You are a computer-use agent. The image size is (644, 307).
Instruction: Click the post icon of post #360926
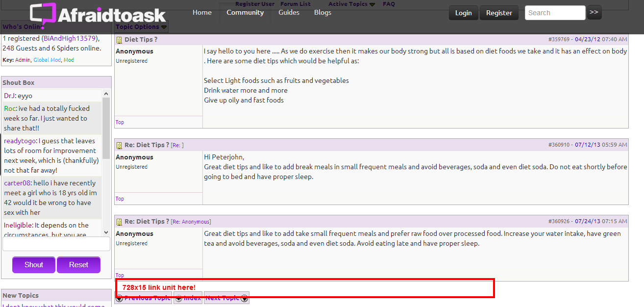click(119, 222)
